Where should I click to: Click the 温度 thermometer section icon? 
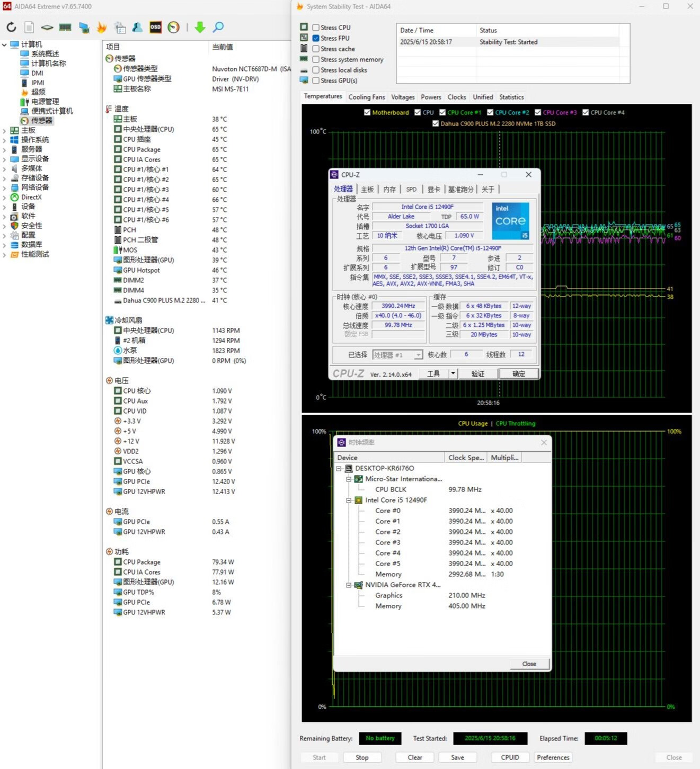click(109, 109)
